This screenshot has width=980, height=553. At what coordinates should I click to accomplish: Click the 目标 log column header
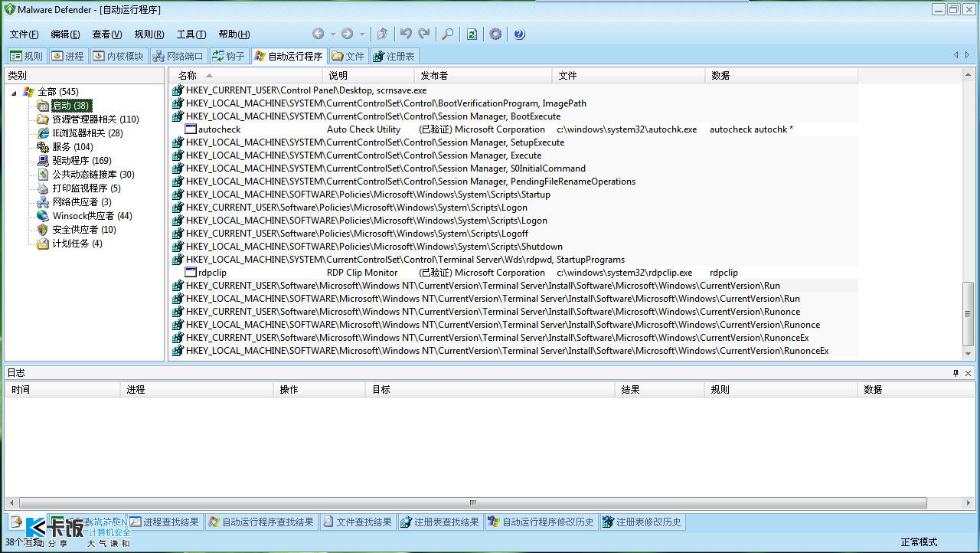click(492, 389)
